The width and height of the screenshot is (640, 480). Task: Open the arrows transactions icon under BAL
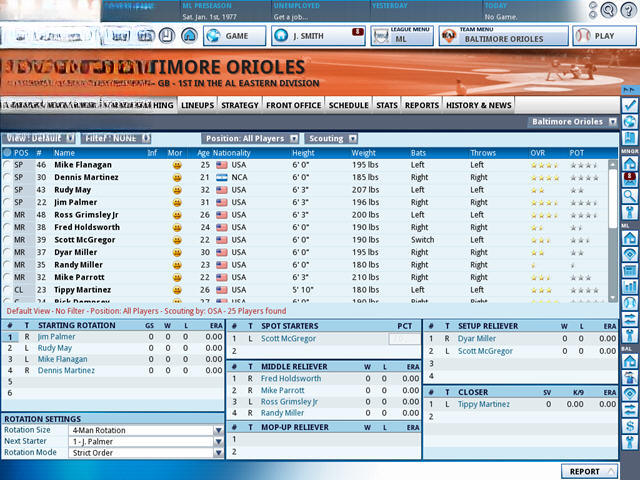[630, 410]
